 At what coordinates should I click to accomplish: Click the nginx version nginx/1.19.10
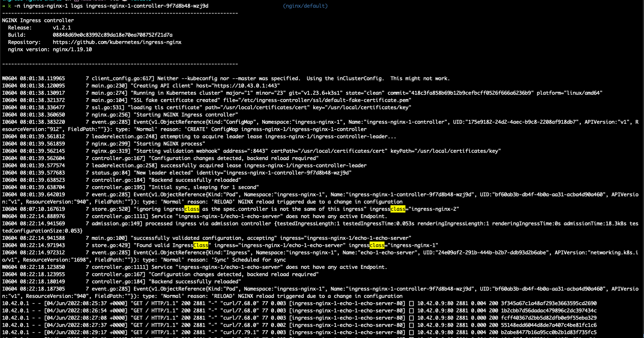point(72,50)
